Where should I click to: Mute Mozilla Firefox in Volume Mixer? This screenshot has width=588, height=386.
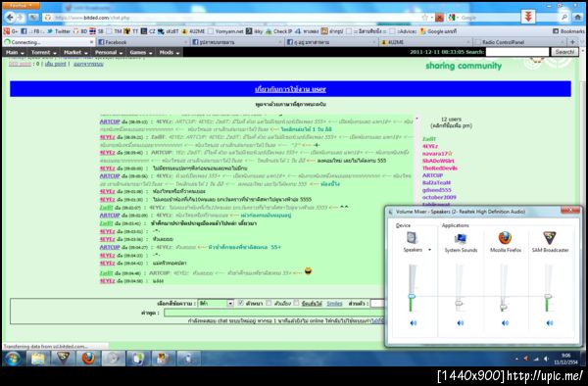pyautogui.click(x=505, y=322)
